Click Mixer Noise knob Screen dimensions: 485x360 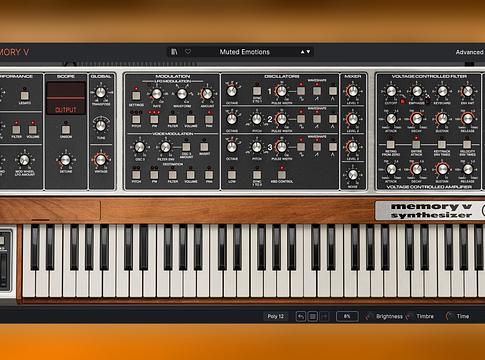(353, 174)
